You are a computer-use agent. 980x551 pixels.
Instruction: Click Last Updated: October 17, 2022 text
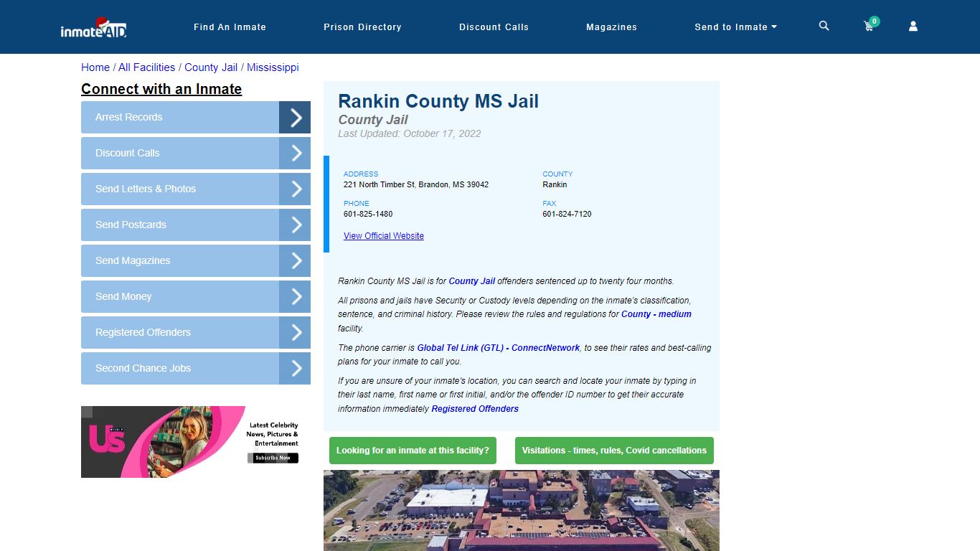point(410,133)
